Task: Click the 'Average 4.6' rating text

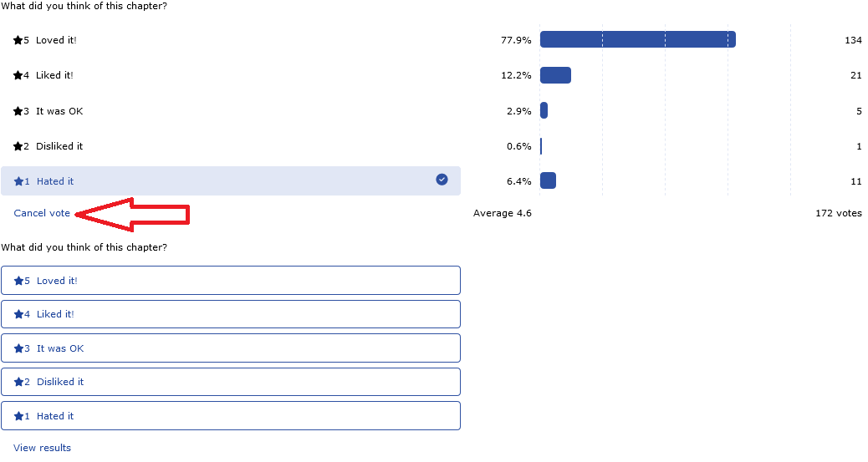Action: pos(502,213)
